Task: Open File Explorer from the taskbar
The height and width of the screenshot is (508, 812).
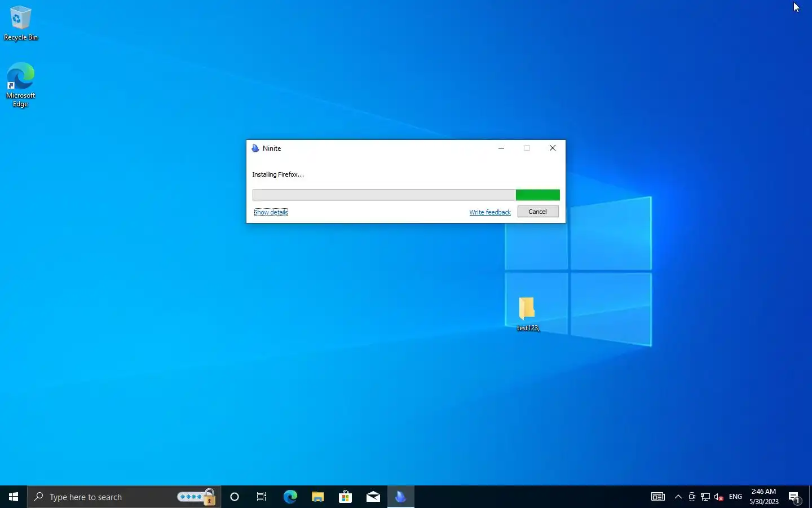Action: (317, 497)
